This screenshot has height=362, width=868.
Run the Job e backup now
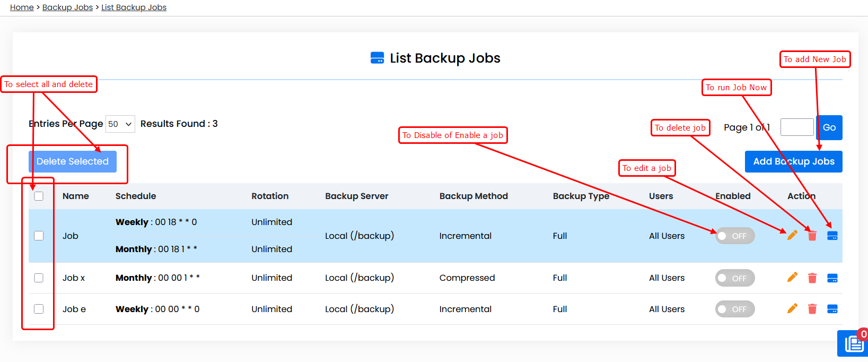[832, 309]
